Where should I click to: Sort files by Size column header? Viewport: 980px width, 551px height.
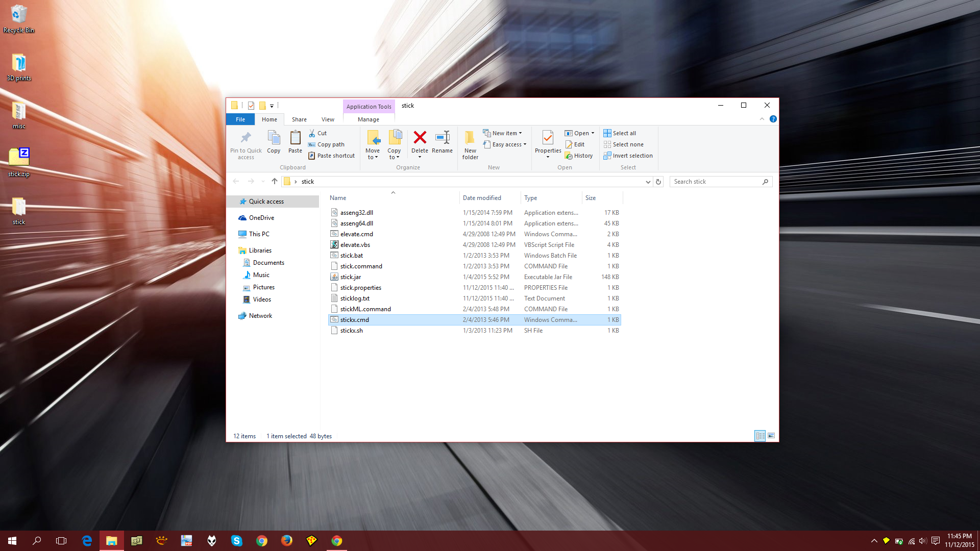[602, 198]
